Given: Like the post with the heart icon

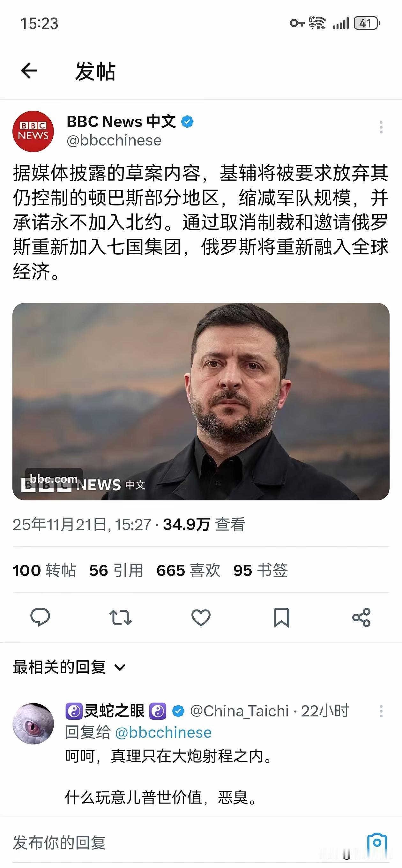Looking at the screenshot, I should click(x=201, y=617).
